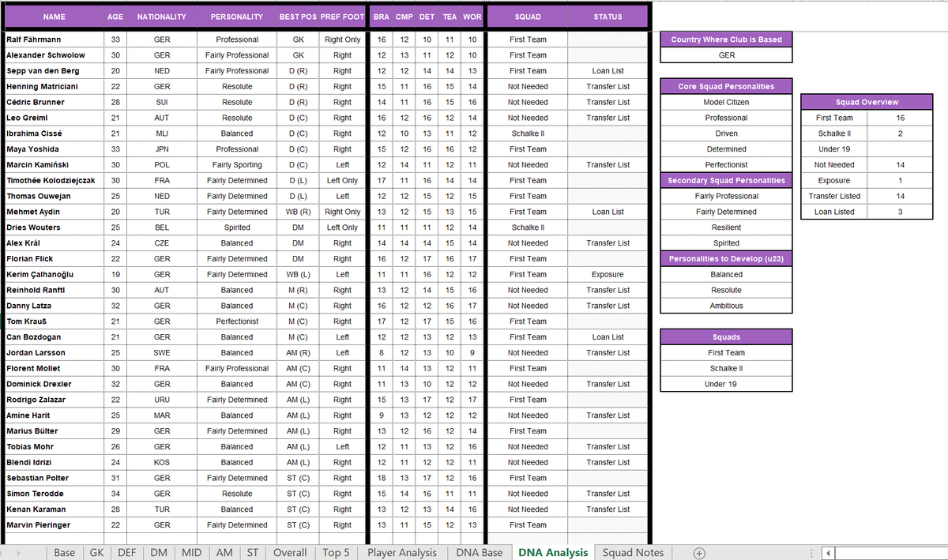Select the STATUS column header
The height and width of the screenshot is (560, 948).
(608, 17)
